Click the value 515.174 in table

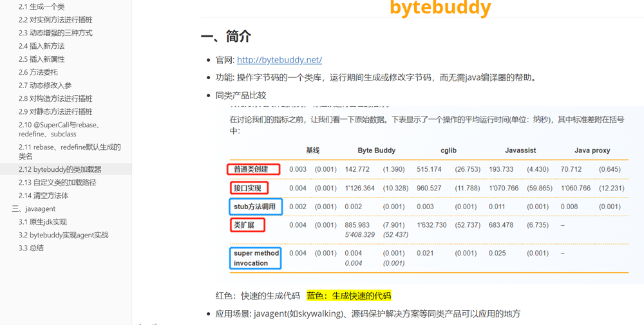429,169
